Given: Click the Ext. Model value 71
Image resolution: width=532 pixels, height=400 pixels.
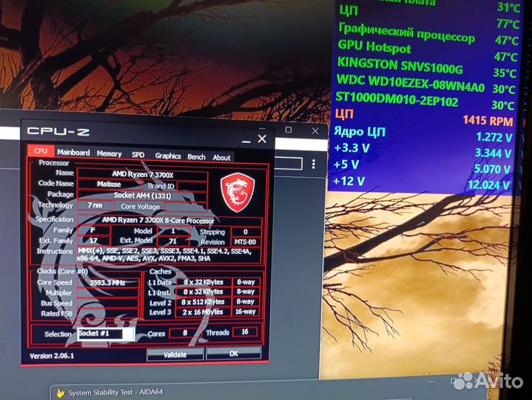Looking at the screenshot, I should tap(172, 241).
